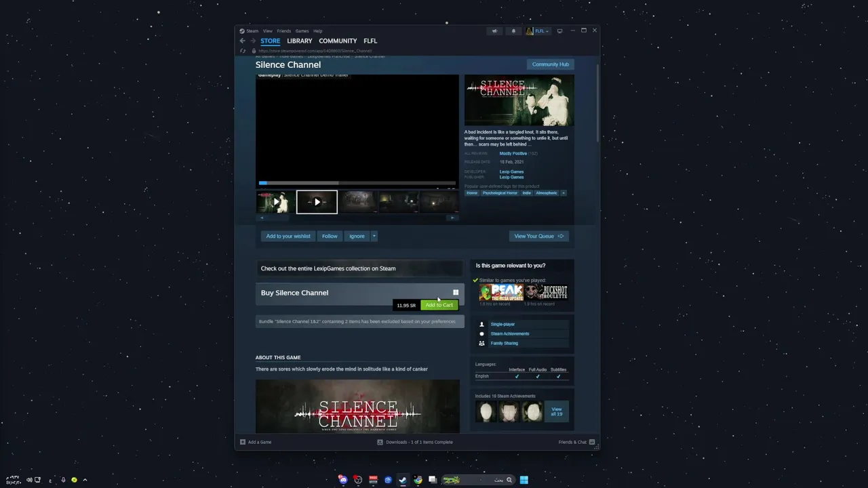Open the Lexip Games developer link
The width and height of the screenshot is (868, 488).
pos(511,171)
